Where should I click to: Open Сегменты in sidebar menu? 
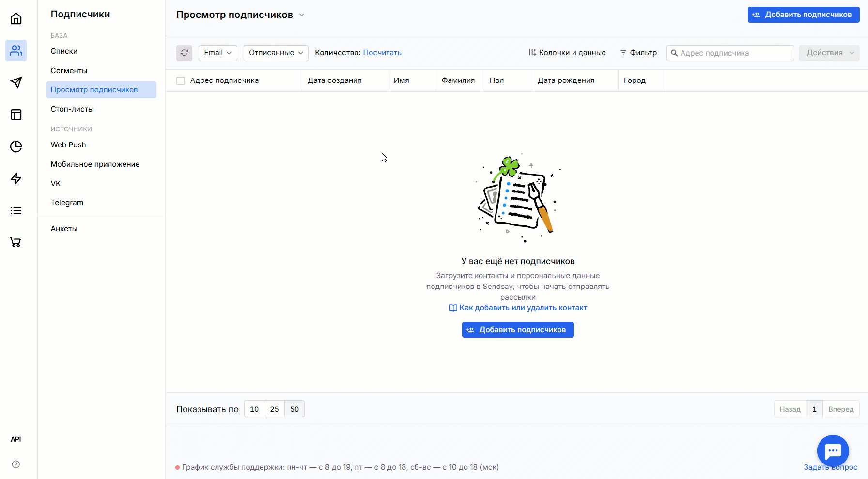coord(69,71)
